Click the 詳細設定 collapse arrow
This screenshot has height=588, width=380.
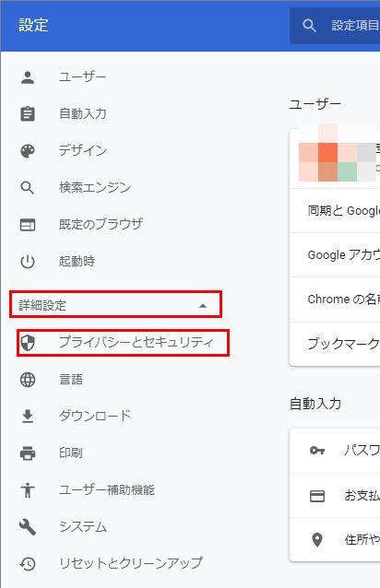coord(203,306)
